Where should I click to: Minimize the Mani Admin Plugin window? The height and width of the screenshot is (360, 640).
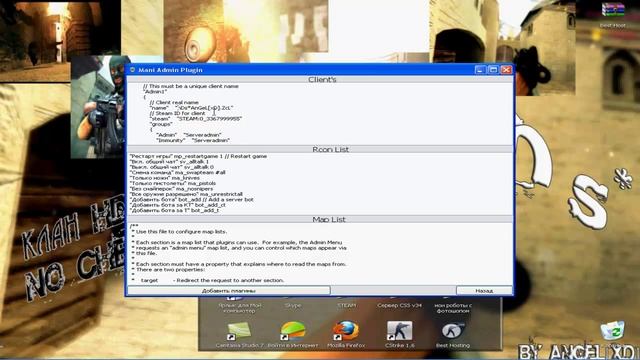click(x=480, y=70)
